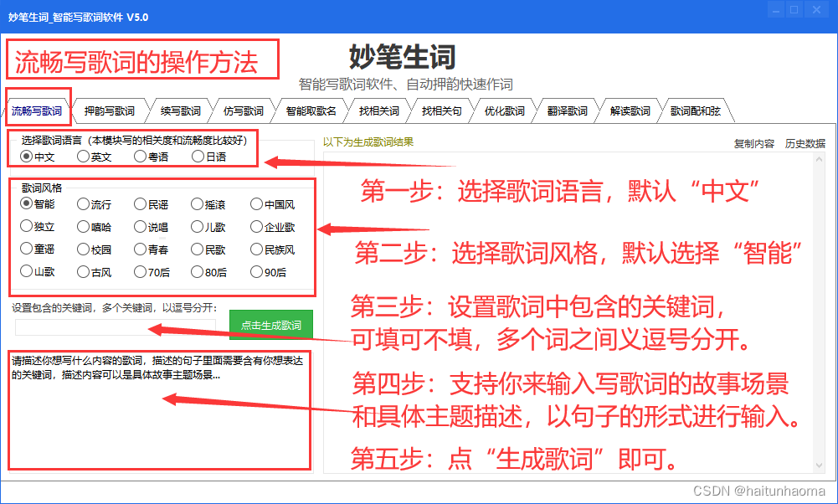Click the 复制内容 link
Image resolution: width=838 pixels, height=504 pixels.
754,143
